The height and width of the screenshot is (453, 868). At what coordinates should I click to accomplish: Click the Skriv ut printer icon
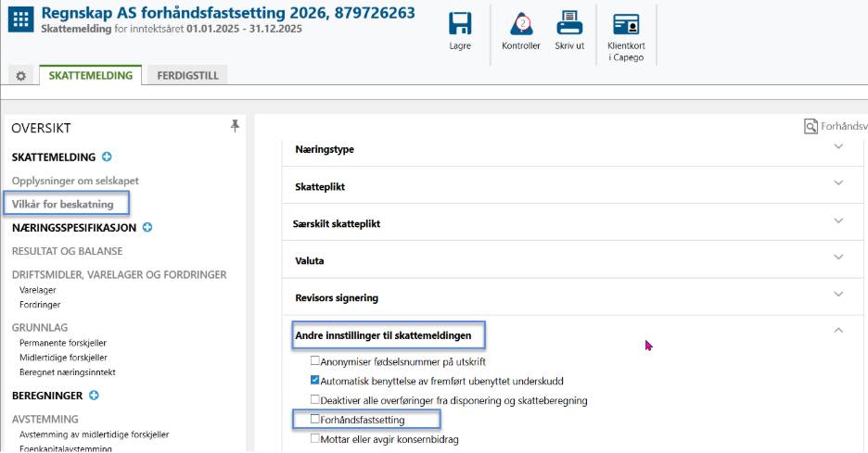coord(569,24)
